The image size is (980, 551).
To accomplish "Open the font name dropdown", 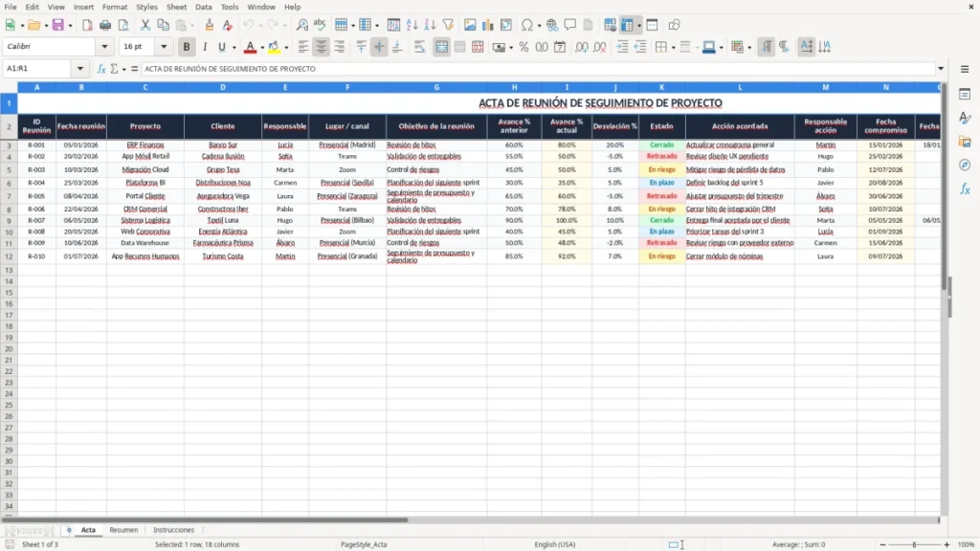I will click(104, 46).
